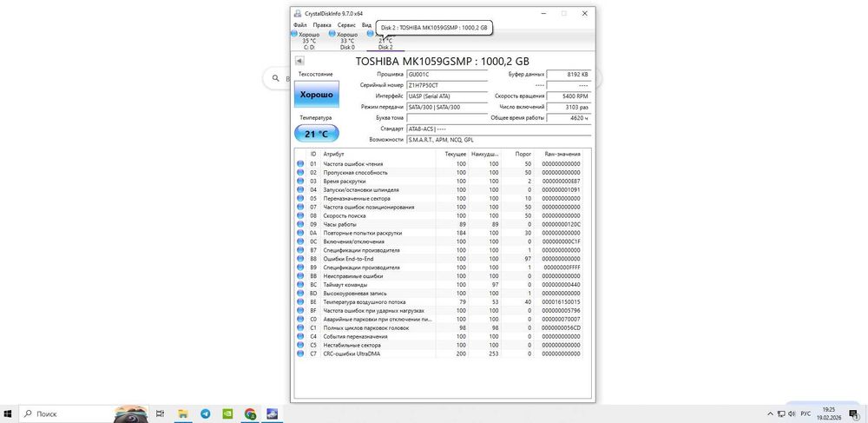Open the NVIDIA app from the taskbar

coord(227,413)
